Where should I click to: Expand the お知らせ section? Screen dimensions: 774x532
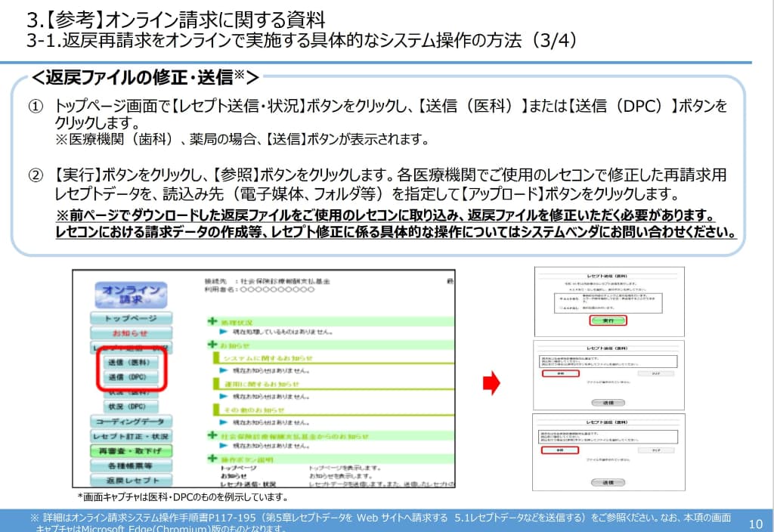point(212,344)
